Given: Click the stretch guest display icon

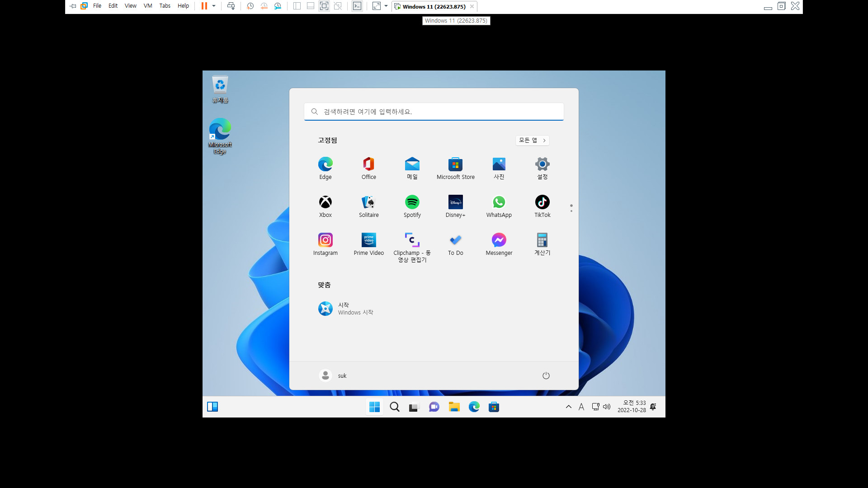Looking at the screenshot, I should pos(377,6).
